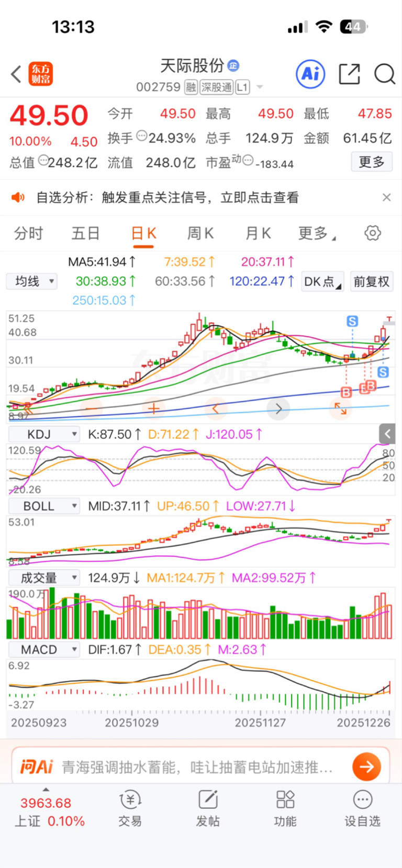Tap the 青海强调抽水蓄能 AI query field
The width and height of the screenshot is (402, 868).
(x=198, y=767)
